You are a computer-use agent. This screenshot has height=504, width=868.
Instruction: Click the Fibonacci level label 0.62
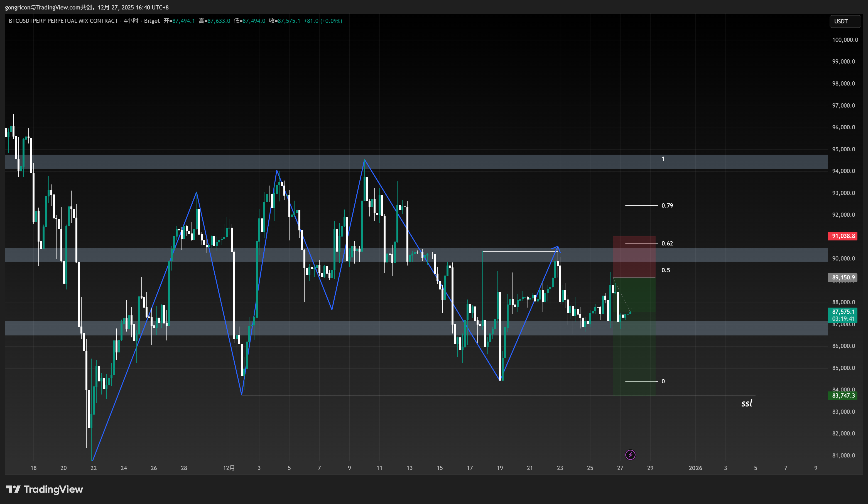(667, 244)
